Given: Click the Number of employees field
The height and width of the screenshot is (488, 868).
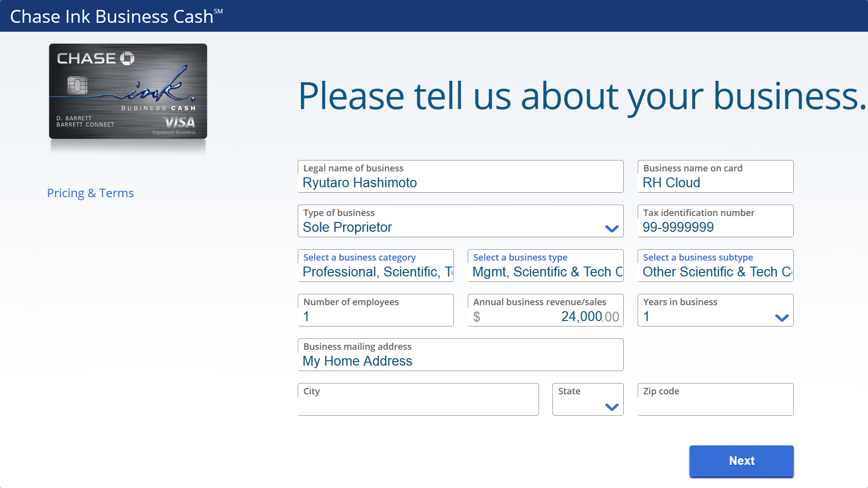Looking at the screenshot, I should click(376, 310).
